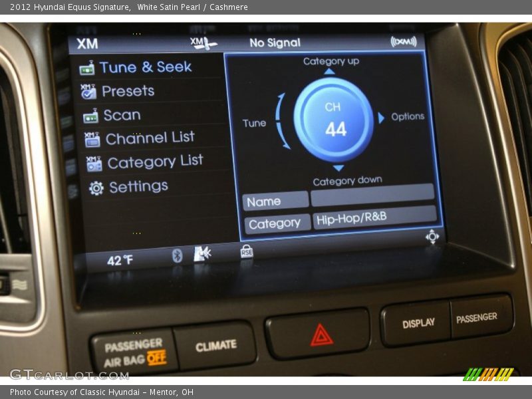Click the 42 °F temperature readout
The height and width of the screenshot is (399, 532).
point(120,260)
